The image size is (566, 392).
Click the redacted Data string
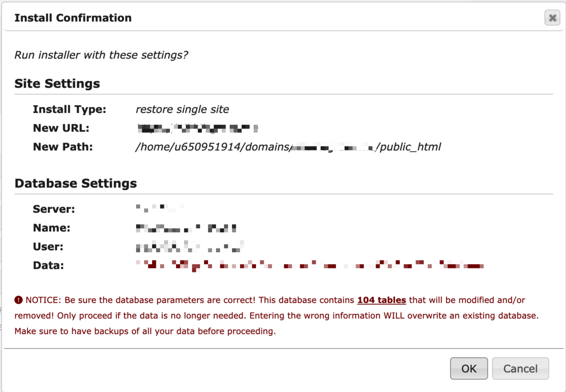310,265
